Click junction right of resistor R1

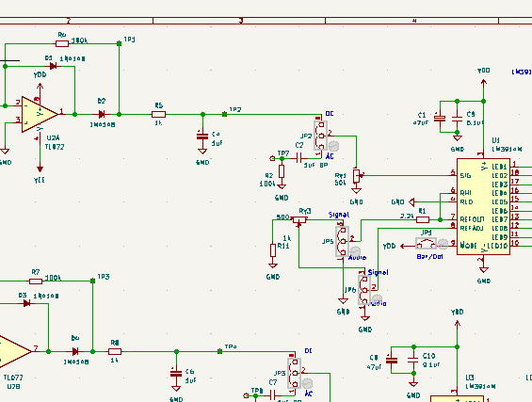[440, 219]
